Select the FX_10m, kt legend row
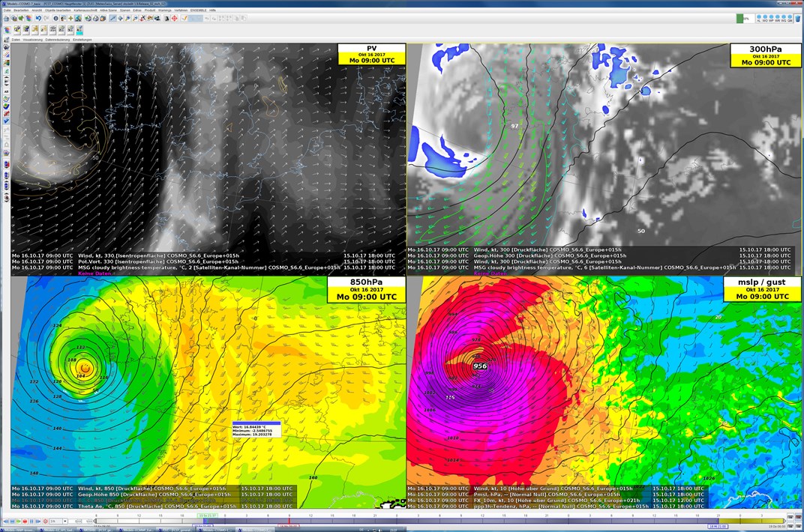Image resolution: width=804 pixels, height=532 pixels. tap(556, 501)
